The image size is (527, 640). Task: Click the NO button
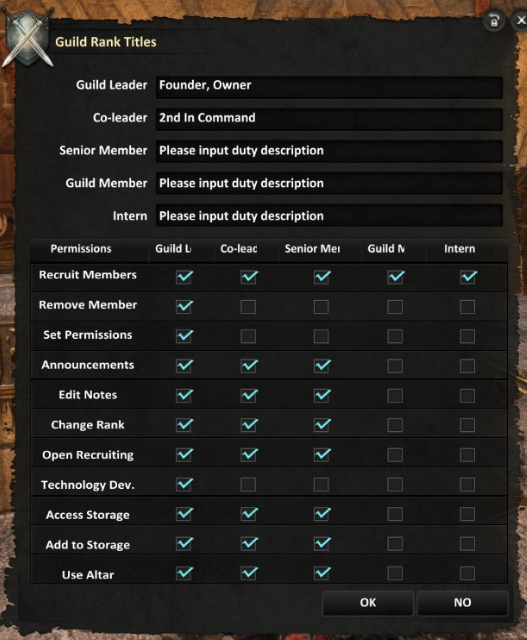pyautogui.click(x=463, y=602)
